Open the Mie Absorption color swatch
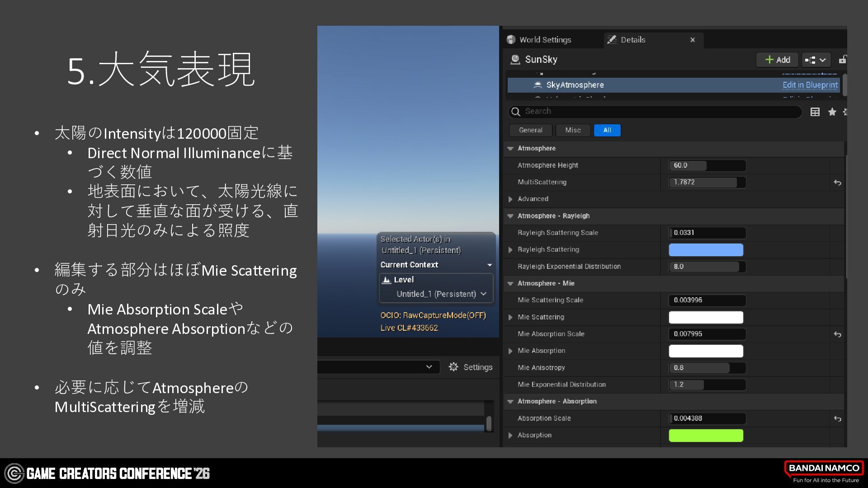Screen dimensions: 868x488 [x=706, y=351]
